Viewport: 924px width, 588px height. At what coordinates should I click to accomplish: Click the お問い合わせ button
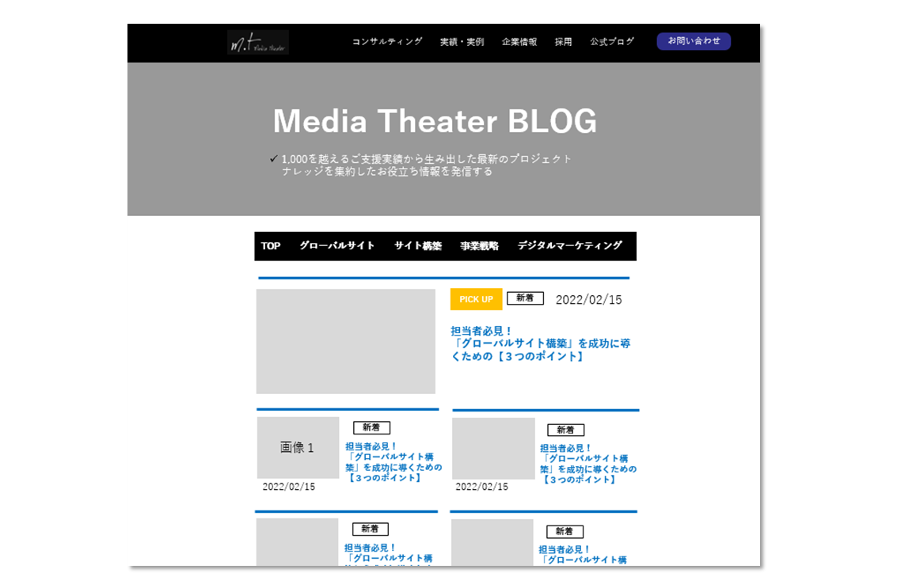[694, 41]
